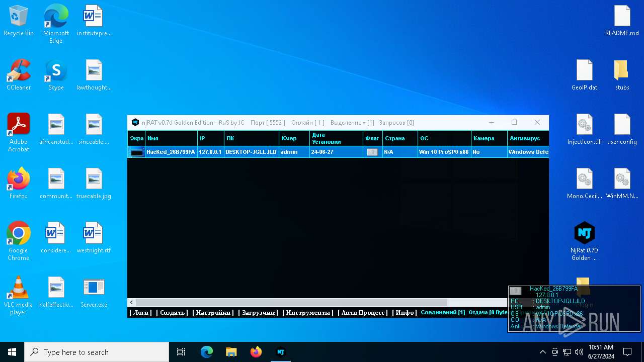Click the screen thumbnail in the HacKed row
The width and height of the screenshot is (644, 362).
tap(136, 152)
